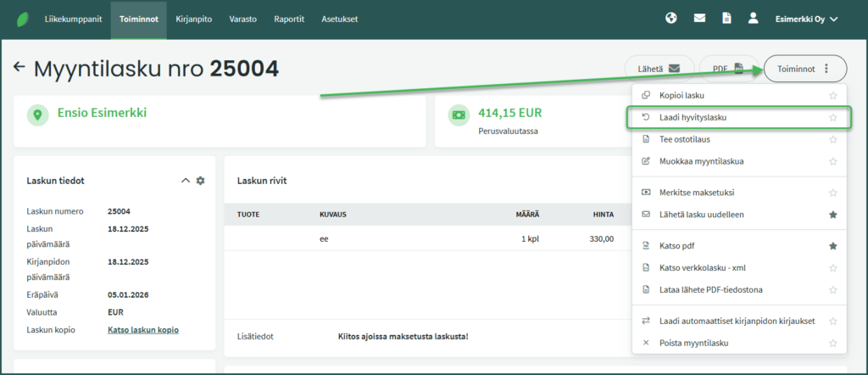Open the envelope messages icon
Image resolution: width=868 pixels, height=375 pixels.
pos(699,18)
